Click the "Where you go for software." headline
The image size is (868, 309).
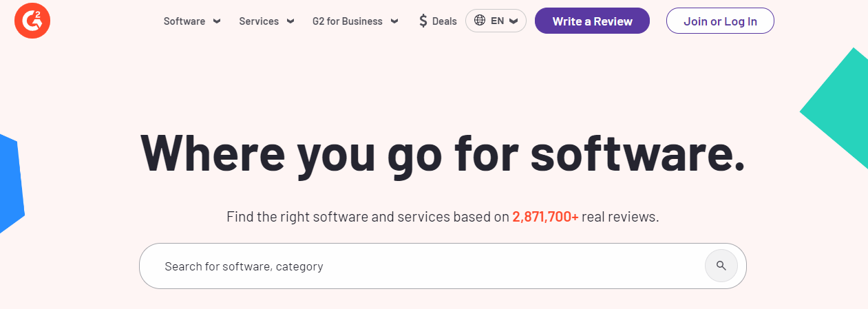point(443,153)
